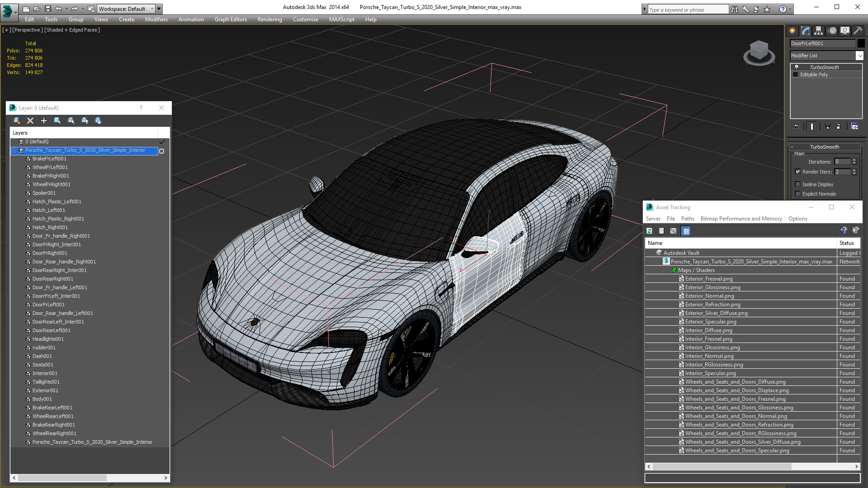Open the redo history dropdown arrow
Image resolution: width=868 pixels, height=488 pixels.
(x=82, y=9)
